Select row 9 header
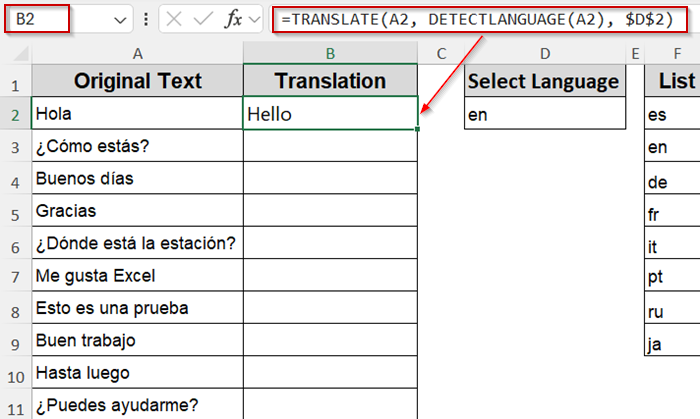This screenshot has width=700, height=419. pos(16,340)
